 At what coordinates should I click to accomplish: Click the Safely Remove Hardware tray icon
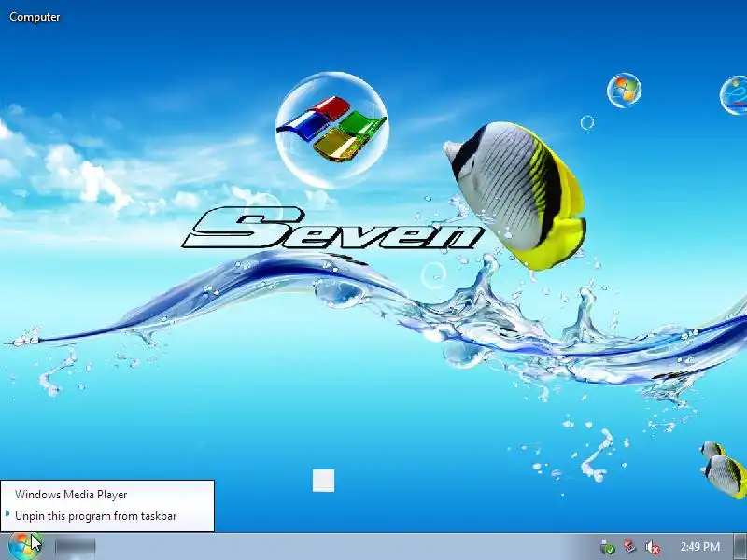tap(608, 547)
